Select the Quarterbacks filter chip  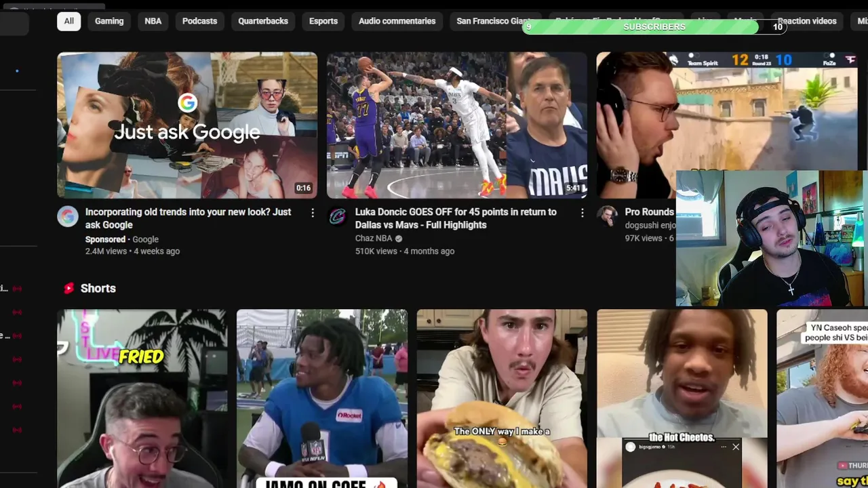coord(263,21)
